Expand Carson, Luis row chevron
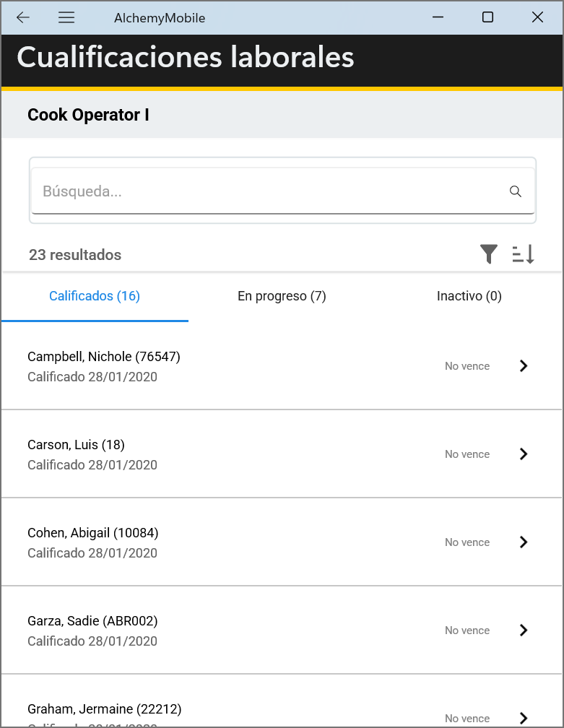Image resolution: width=564 pixels, height=728 pixels. coord(524,454)
